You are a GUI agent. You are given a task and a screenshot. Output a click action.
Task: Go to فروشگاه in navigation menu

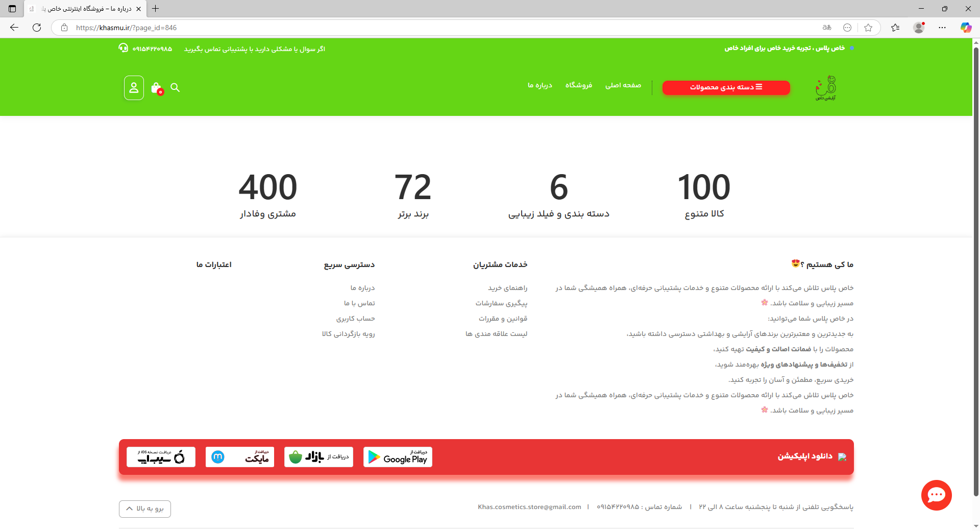[x=578, y=85]
